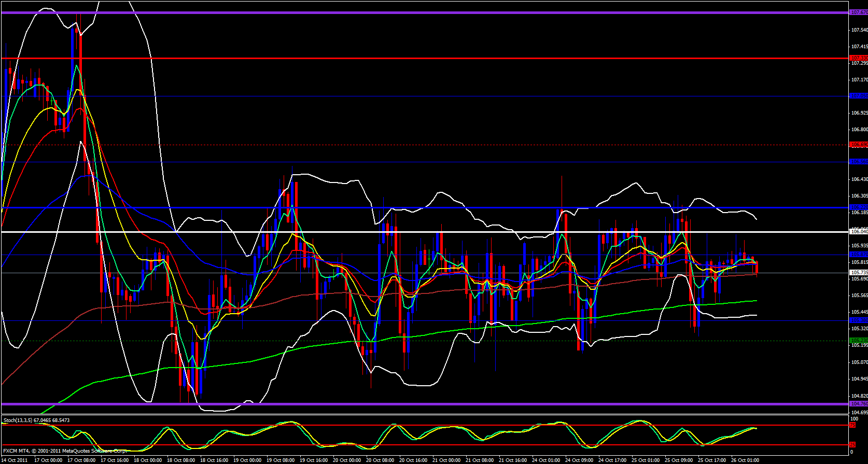
Task: Click the 14 Oct 2011 date label
Action: point(15,460)
